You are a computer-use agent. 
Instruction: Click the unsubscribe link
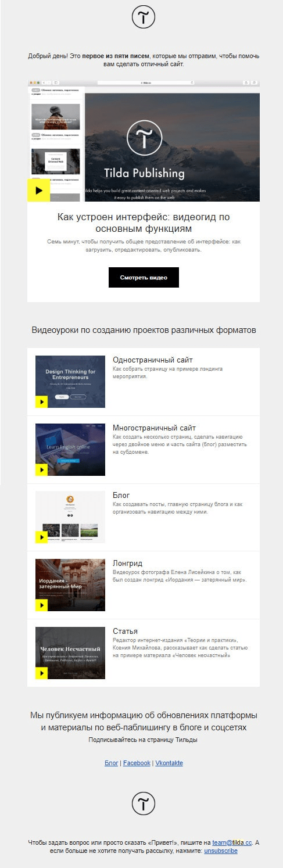pos(221,850)
